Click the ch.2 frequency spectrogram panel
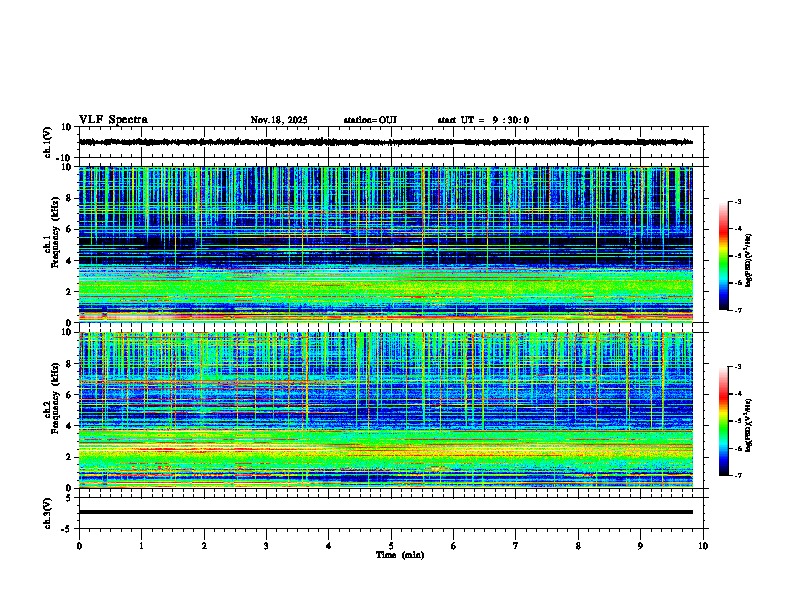Screen dimensions: 792x612 pyautogui.click(x=385, y=410)
